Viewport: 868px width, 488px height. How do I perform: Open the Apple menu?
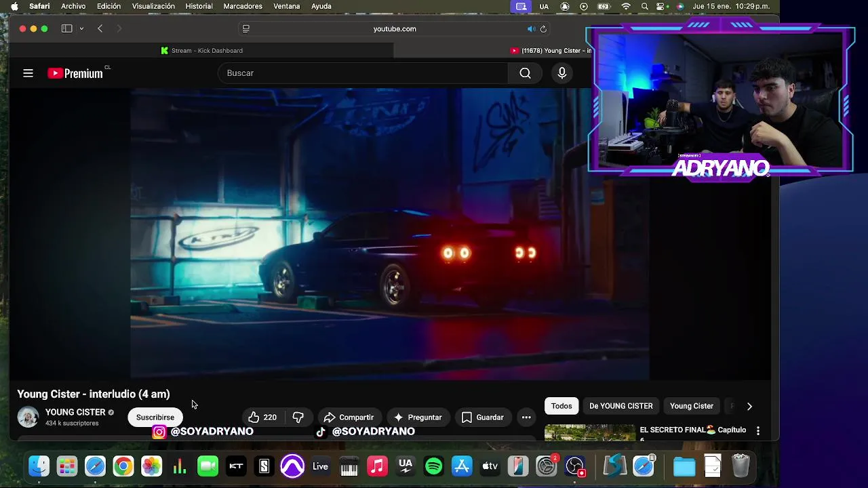pyautogui.click(x=14, y=6)
